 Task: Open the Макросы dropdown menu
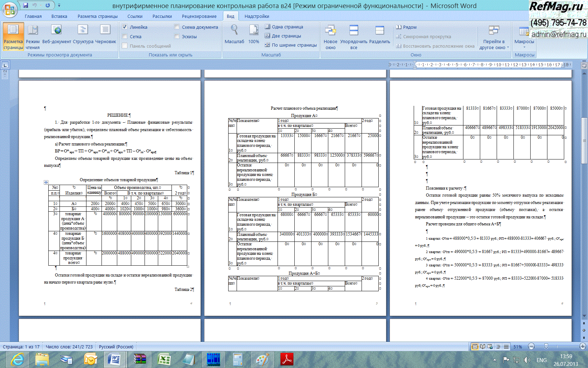tap(524, 35)
